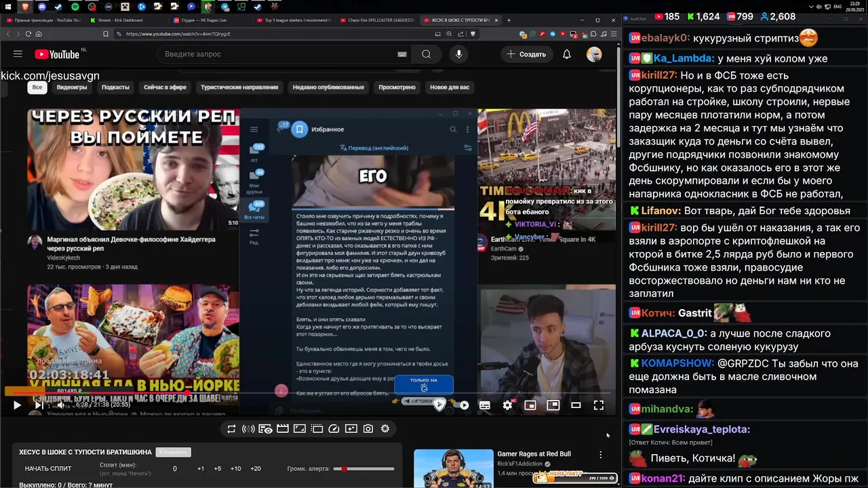This screenshot has height=488, width=868.
Task: Click 'НАЧАТЬ СПЛИТ' button
Action: coord(48,469)
